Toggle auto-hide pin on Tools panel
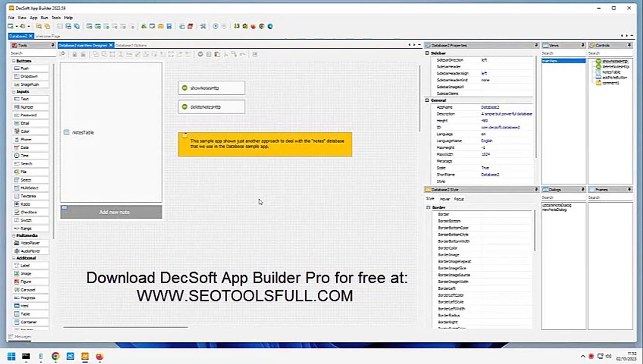This screenshot has width=643, height=364. (x=53, y=45)
